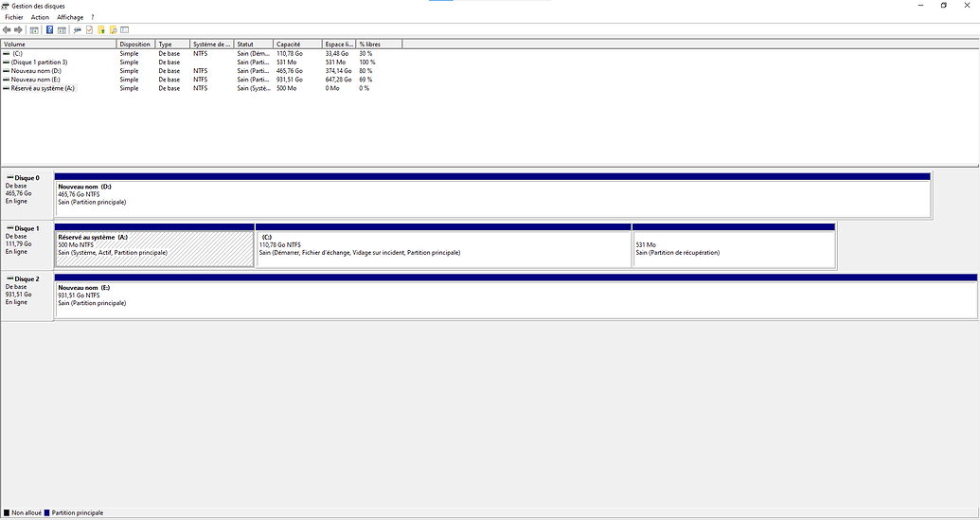Image resolution: width=980 pixels, height=520 pixels.
Task: Click the blue Partition principale legend swatch
Action: tap(47, 512)
